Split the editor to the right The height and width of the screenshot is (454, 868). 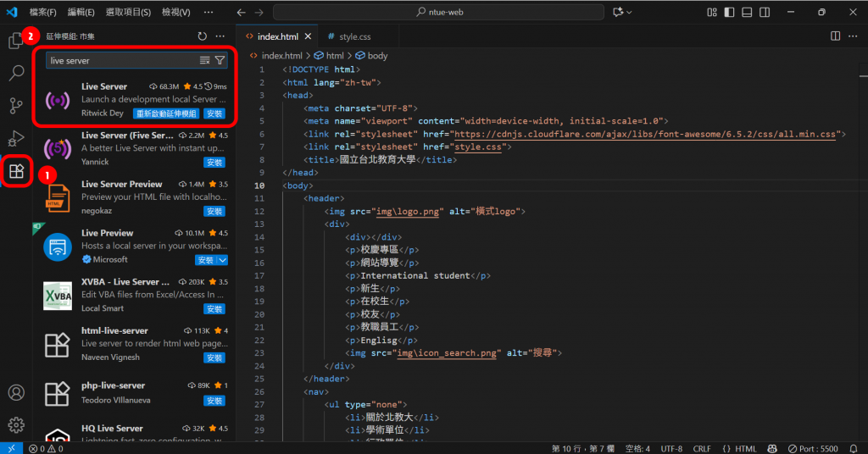(835, 36)
